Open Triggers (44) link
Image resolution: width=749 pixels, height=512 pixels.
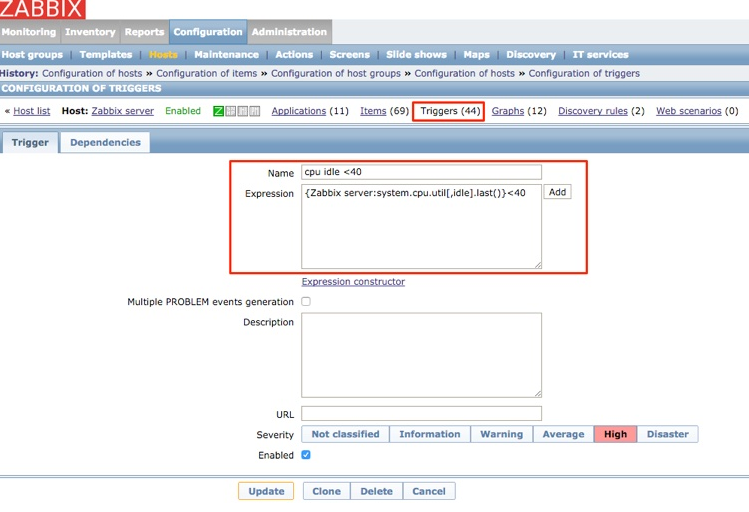pyautogui.click(x=450, y=111)
